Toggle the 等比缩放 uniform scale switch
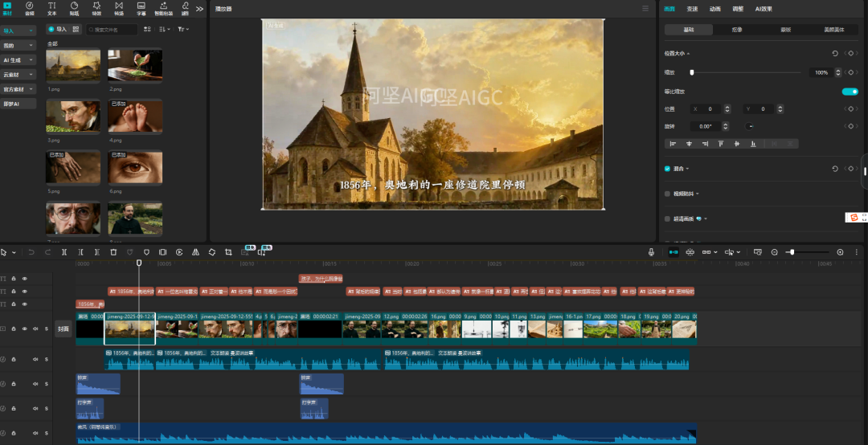Viewport: 868px width, 445px height. tap(850, 92)
